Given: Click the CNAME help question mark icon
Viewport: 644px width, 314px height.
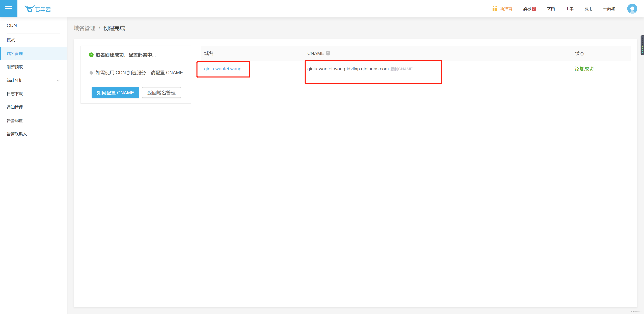Looking at the screenshot, I should [328, 53].
